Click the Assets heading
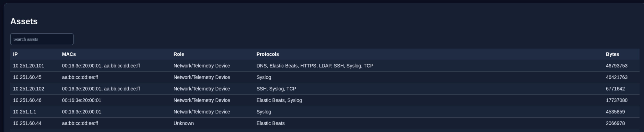Screen dimensions: 644x132 (x=24, y=21)
